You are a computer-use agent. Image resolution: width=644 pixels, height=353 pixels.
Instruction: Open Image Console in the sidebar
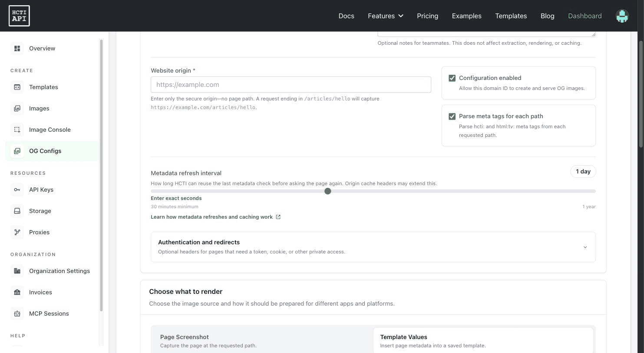52,130
